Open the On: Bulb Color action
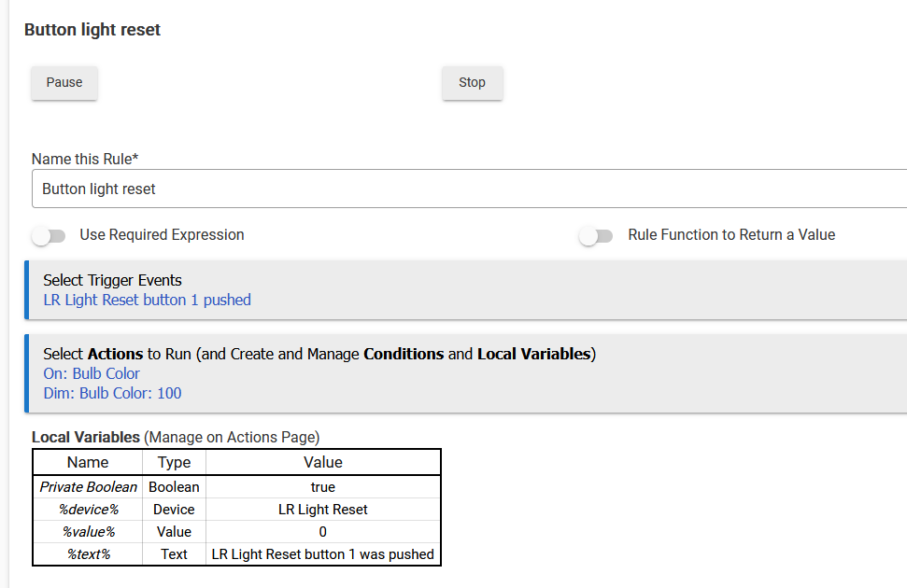The image size is (907, 588). 92,373
